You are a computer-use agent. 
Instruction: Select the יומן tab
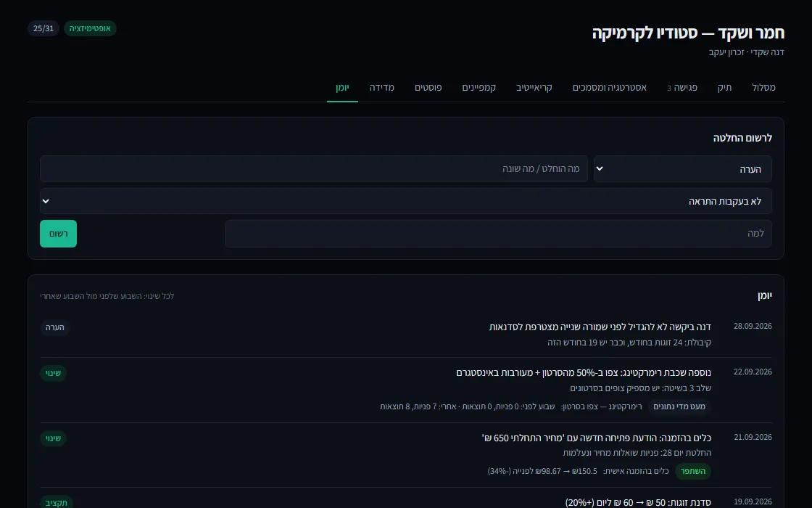[342, 87]
